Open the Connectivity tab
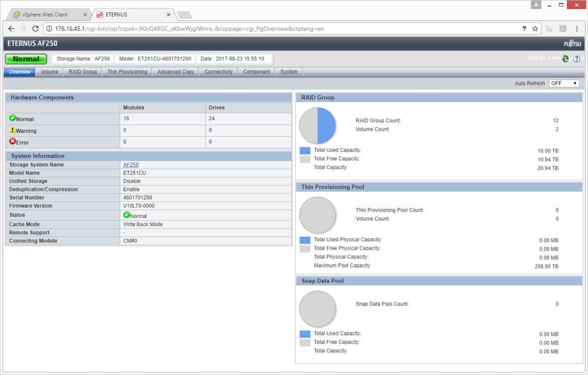The width and height of the screenshot is (588, 375). pos(219,71)
